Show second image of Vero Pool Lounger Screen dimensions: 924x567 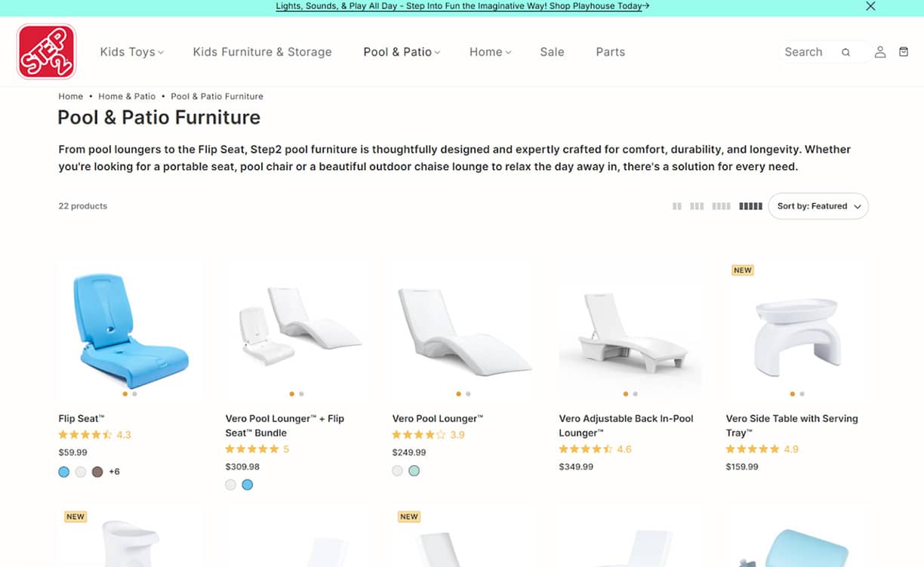click(468, 393)
